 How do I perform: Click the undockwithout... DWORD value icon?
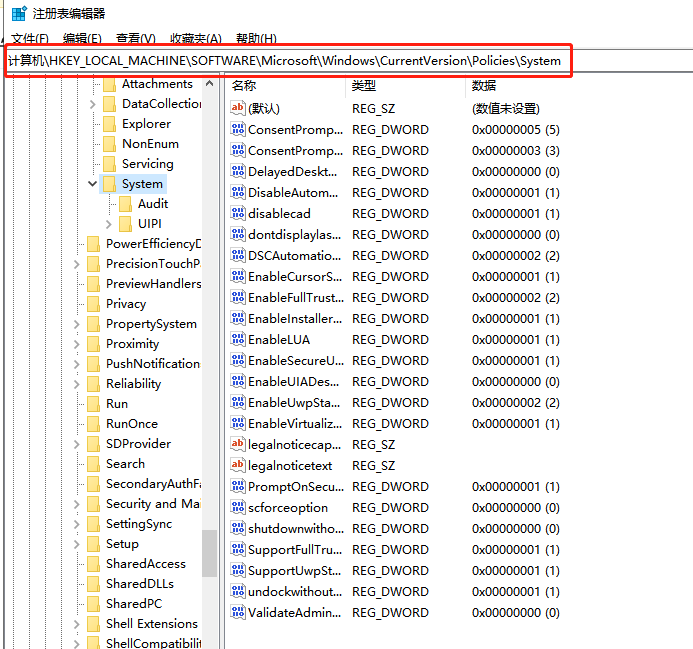[238, 591]
